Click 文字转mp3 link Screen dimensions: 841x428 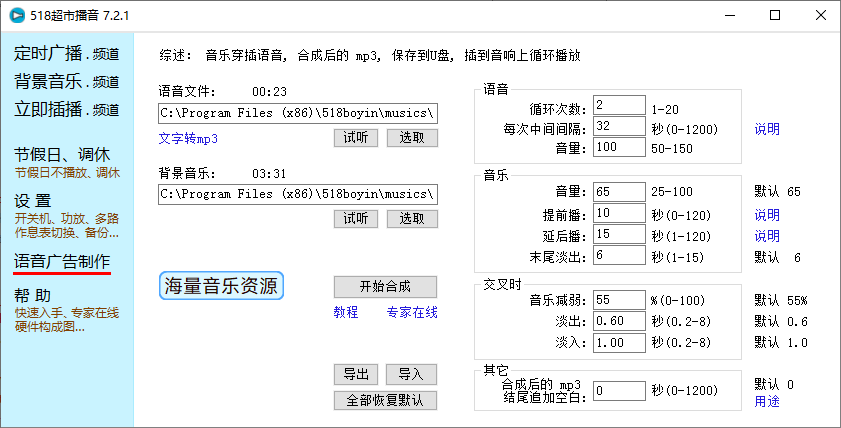188,138
